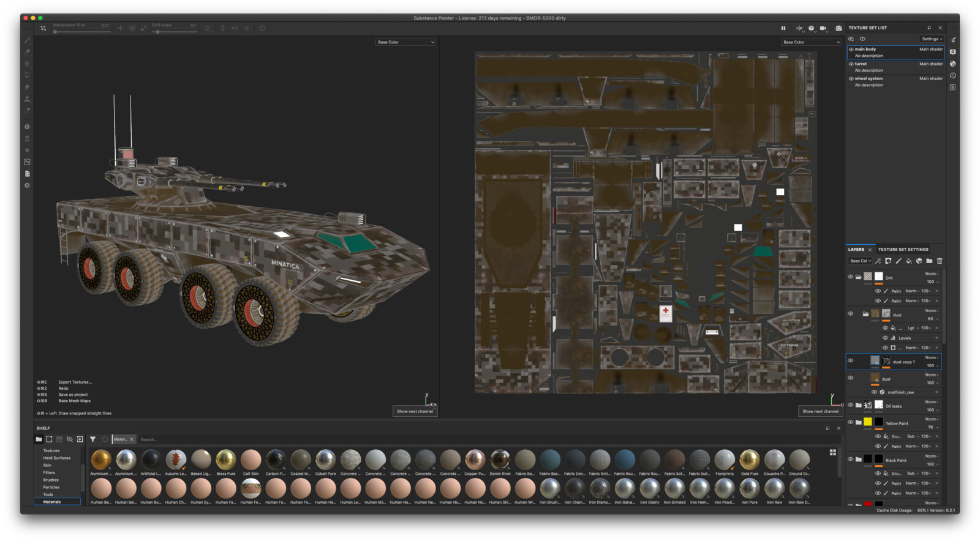Viewport: 980px width, 541px height.
Task: Open the Texture Set List Settings dropdown
Action: coord(932,39)
